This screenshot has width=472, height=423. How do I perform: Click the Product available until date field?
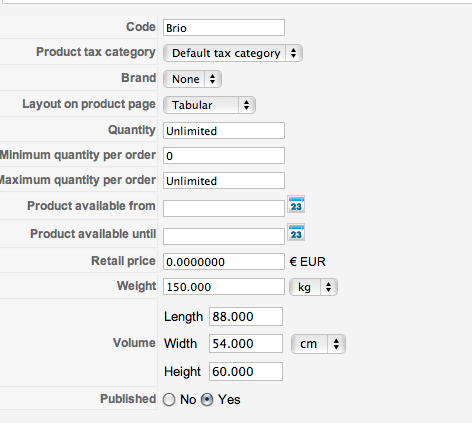click(x=224, y=236)
